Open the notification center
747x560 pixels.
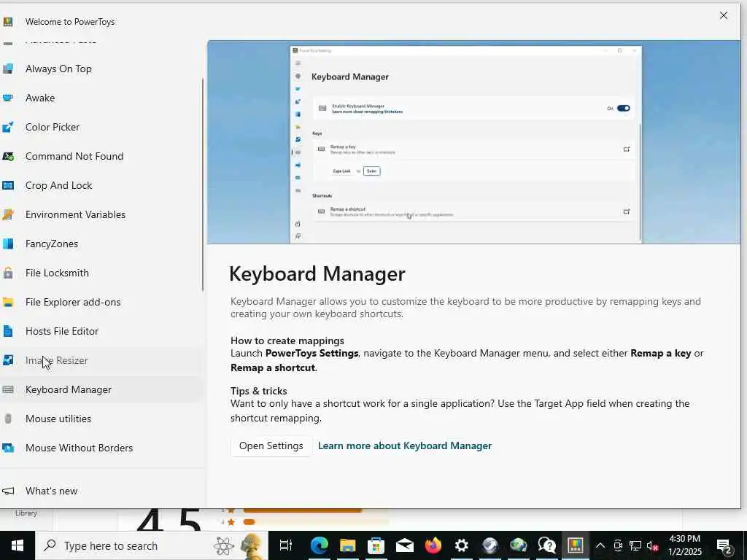pos(724,546)
